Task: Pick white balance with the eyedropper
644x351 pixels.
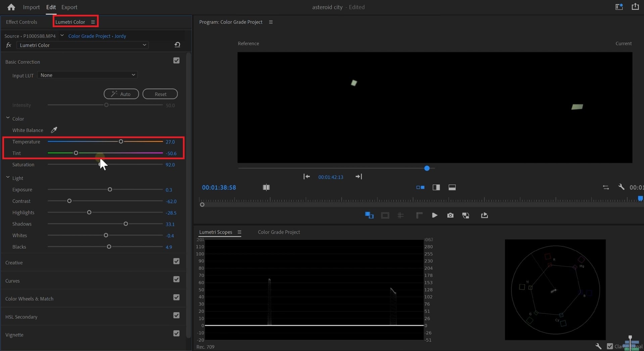Action: point(54,130)
